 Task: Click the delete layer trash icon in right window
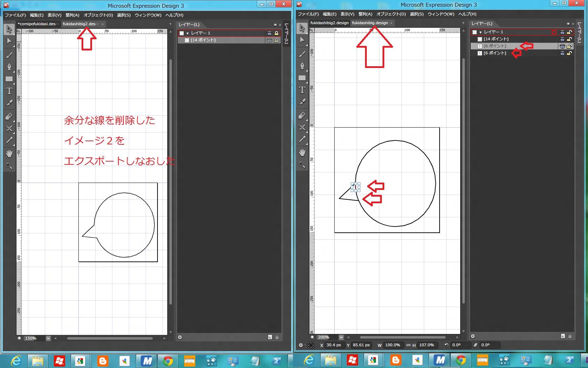point(570,336)
